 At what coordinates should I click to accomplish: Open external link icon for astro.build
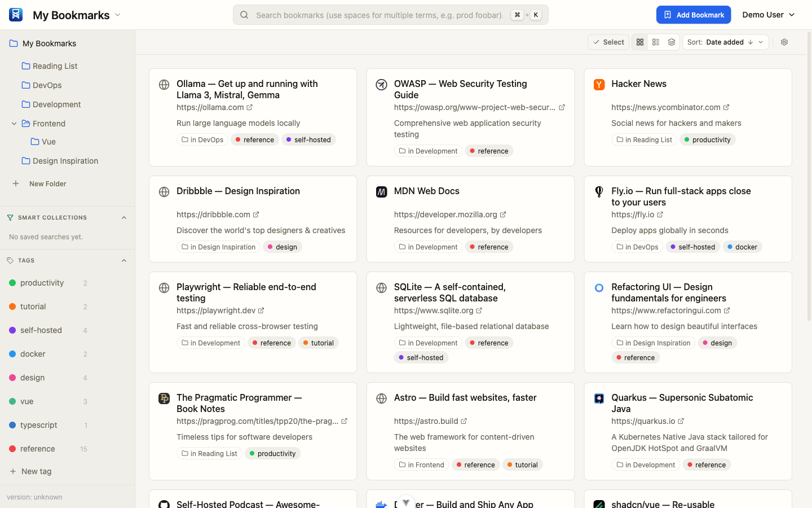(x=464, y=421)
